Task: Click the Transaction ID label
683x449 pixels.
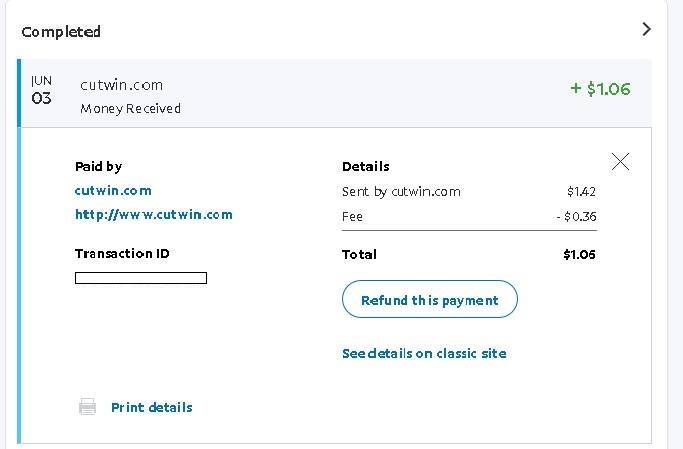Action: (122, 253)
